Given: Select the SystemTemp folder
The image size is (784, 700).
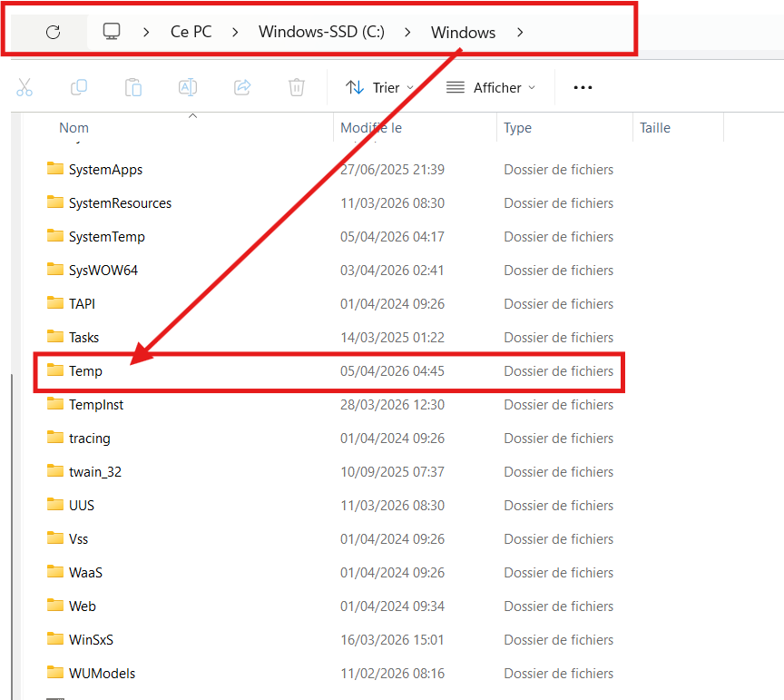Looking at the screenshot, I should tap(106, 237).
